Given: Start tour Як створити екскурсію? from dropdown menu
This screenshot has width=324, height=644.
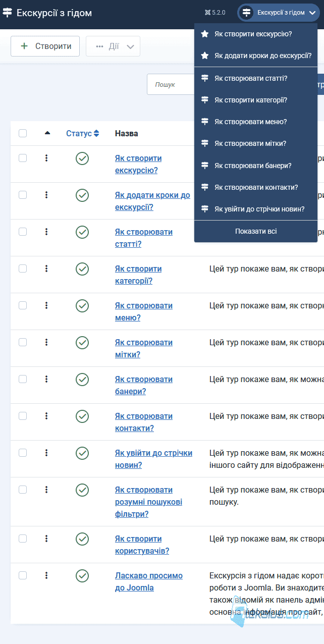Looking at the screenshot, I should (256, 34).
